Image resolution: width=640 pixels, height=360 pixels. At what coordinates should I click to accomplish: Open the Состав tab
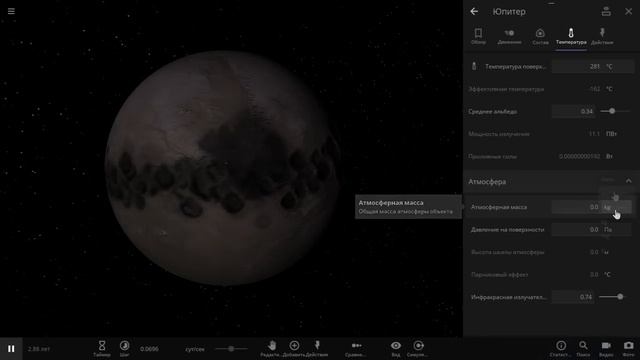[x=540, y=36]
